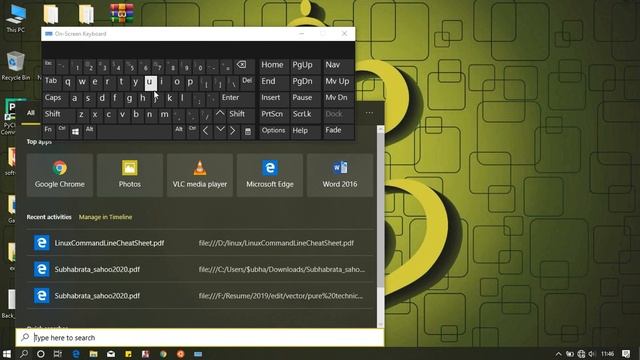This screenshot has height=360, width=640.
Task: Click the clock showing 11:46
Action: [x=607, y=354]
